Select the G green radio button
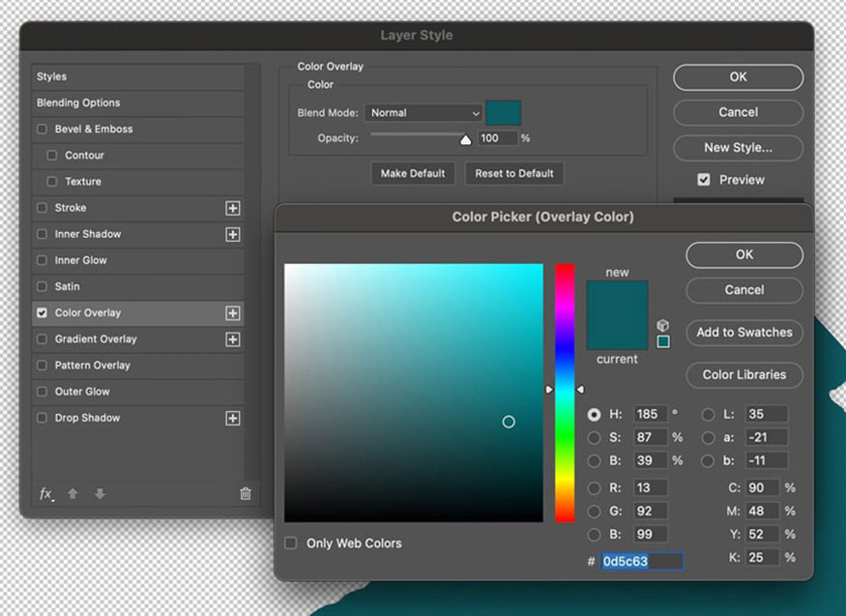Screen dimensions: 846x616 pyautogui.click(x=594, y=511)
